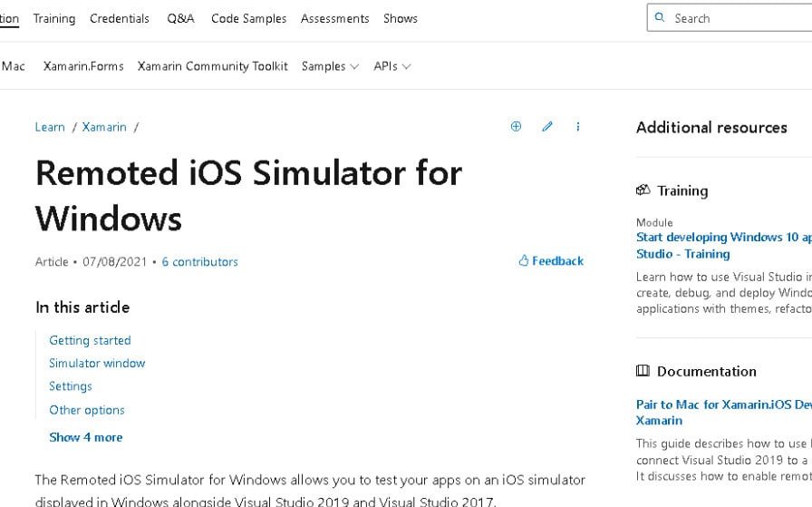Jump to the Other options section
The height and width of the screenshot is (507, 812).
[87, 410]
